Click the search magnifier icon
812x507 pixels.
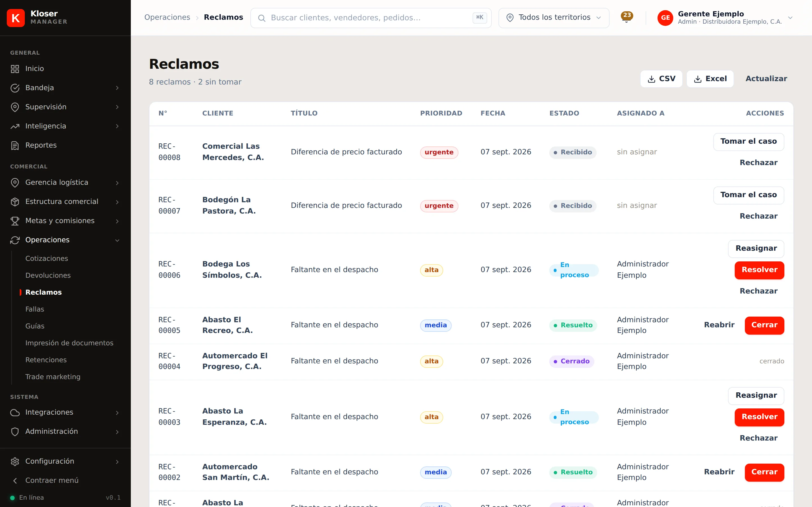coord(262,18)
